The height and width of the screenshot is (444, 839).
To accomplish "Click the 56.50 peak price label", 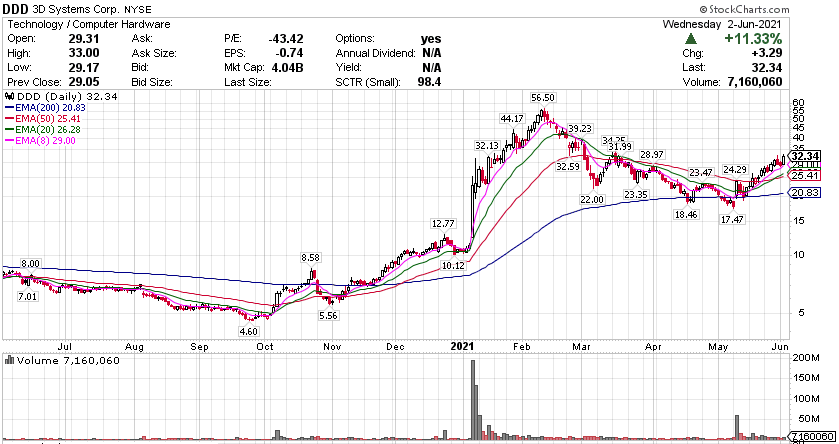I will tap(543, 97).
